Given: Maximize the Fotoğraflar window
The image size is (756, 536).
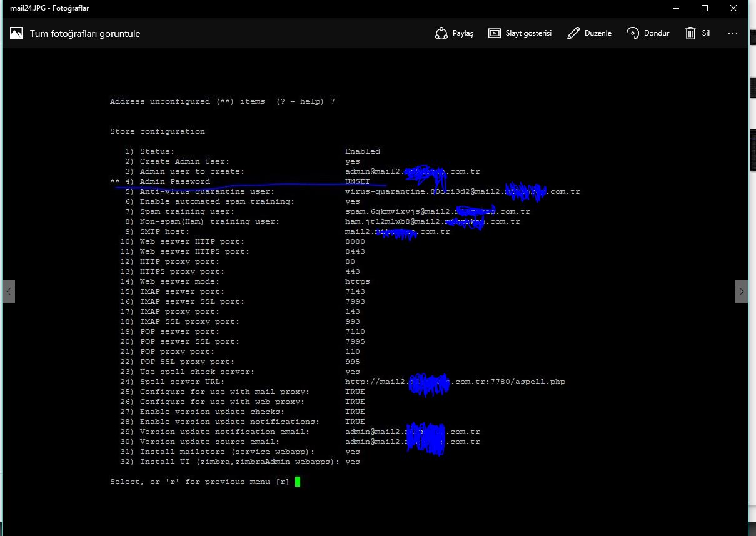Looking at the screenshot, I should coord(705,8).
